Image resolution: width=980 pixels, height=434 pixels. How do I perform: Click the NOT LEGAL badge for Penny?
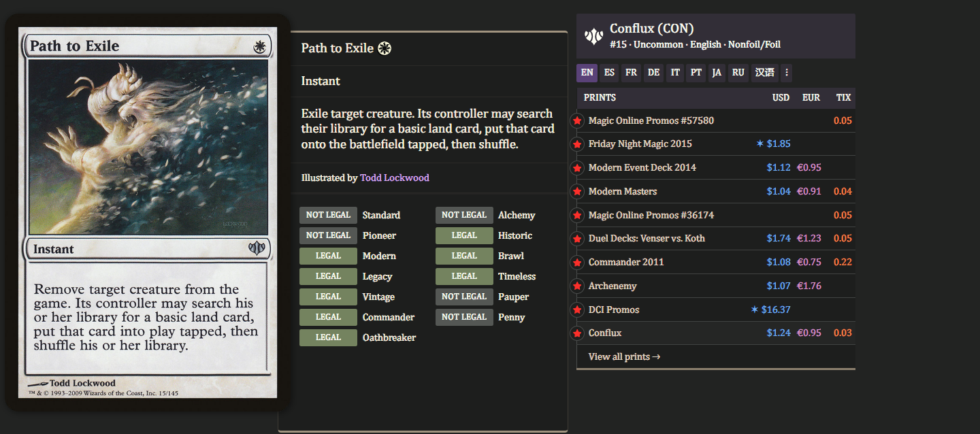click(464, 318)
